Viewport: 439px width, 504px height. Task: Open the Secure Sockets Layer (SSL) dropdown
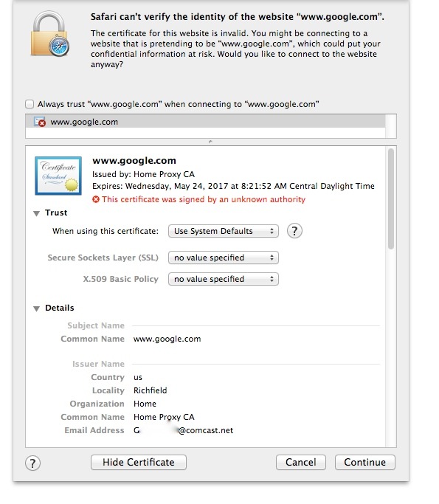pyautogui.click(x=224, y=258)
